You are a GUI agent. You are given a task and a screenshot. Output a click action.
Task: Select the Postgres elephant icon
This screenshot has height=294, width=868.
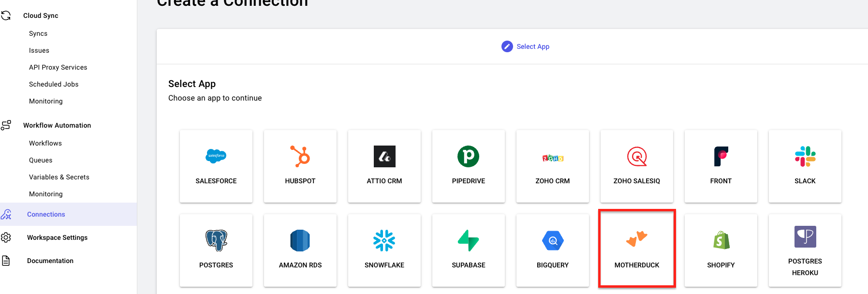[216, 240]
